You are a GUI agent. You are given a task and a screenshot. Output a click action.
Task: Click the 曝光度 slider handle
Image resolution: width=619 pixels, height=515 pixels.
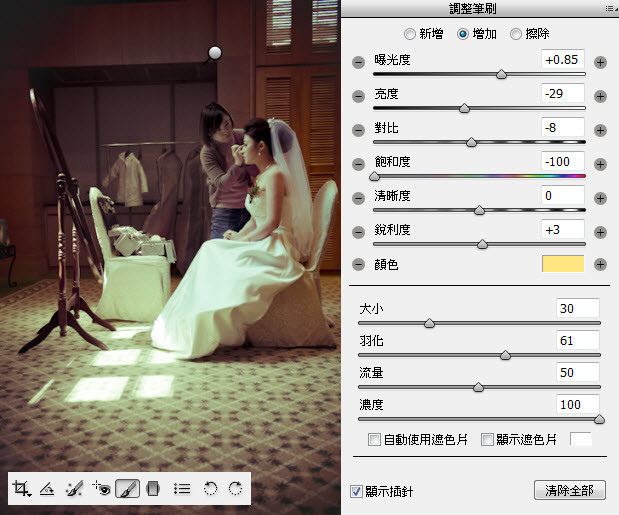(x=501, y=74)
